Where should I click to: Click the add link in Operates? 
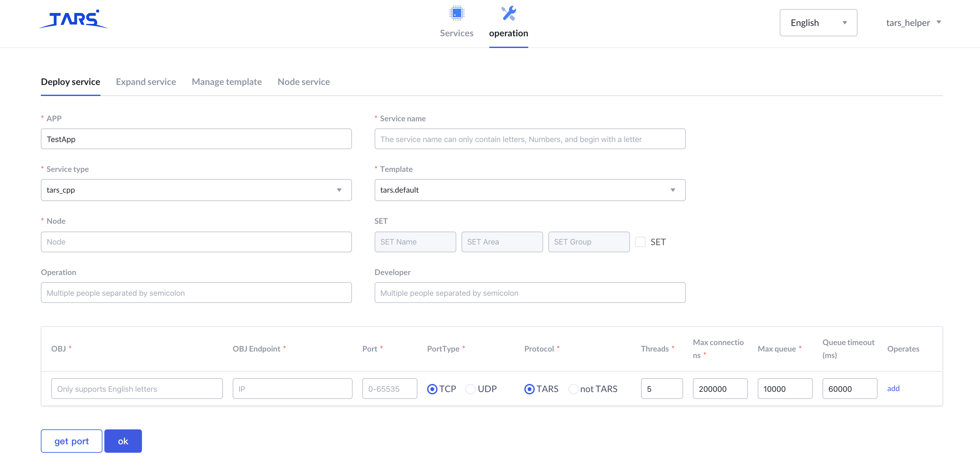pyautogui.click(x=893, y=389)
